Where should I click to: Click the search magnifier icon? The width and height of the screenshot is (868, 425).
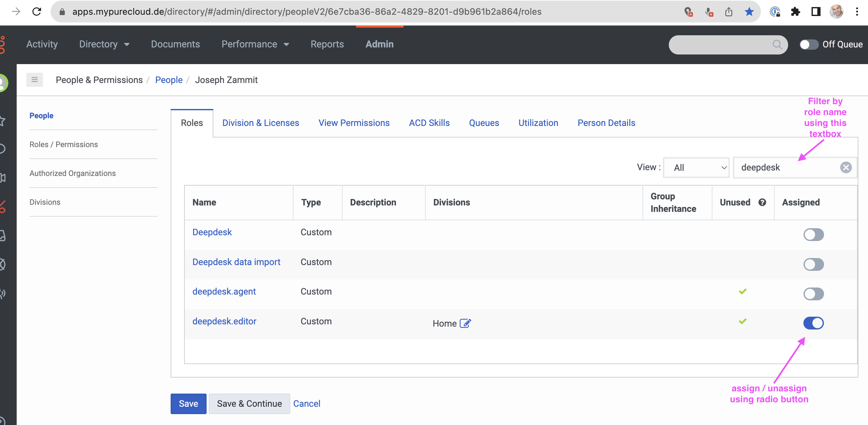point(777,44)
